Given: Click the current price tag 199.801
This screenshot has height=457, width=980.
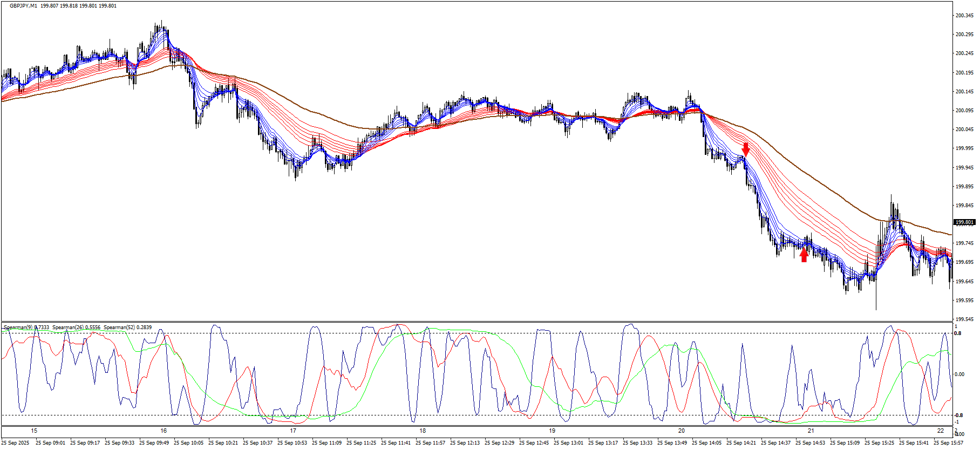Looking at the screenshot, I should [x=964, y=222].
